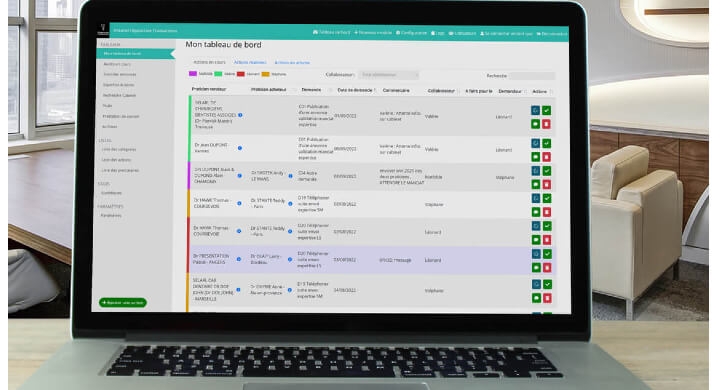The height and width of the screenshot is (390, 720).
Task: Add a comment on Dr Jean DUPONT row
Action: (x=535, y=157)
